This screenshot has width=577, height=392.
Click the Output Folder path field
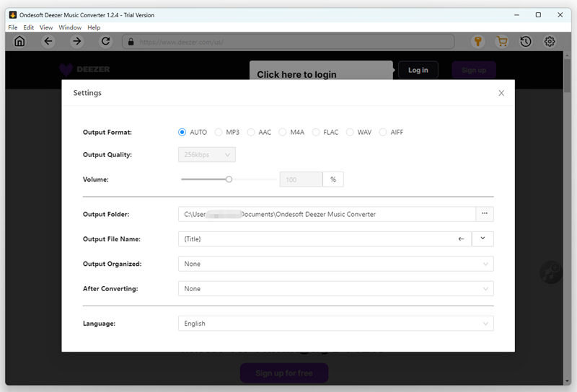(x=327, y=214)
